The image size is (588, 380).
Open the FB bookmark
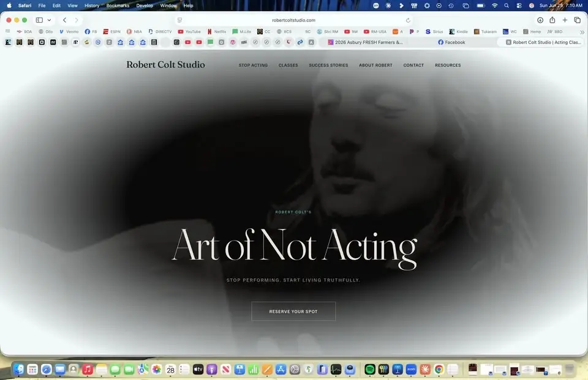tap(91, 32)
